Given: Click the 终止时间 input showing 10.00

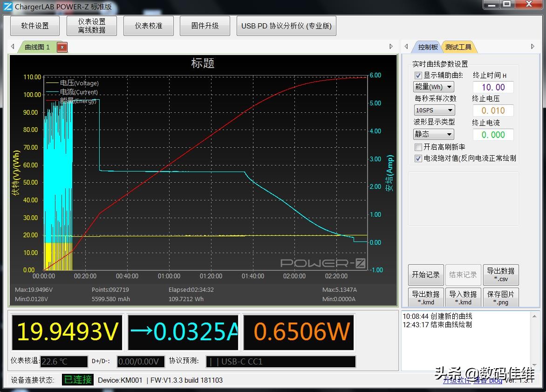Looking at the screenshot, I should click(x=493, y=87).
